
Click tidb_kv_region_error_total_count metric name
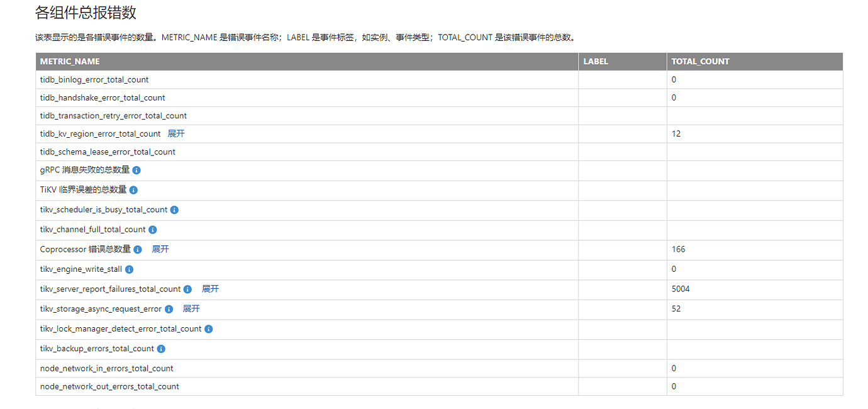[101, 133]
